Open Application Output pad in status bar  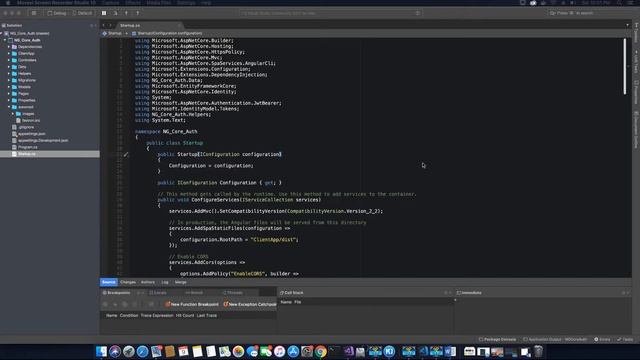[x=556, y=340]
